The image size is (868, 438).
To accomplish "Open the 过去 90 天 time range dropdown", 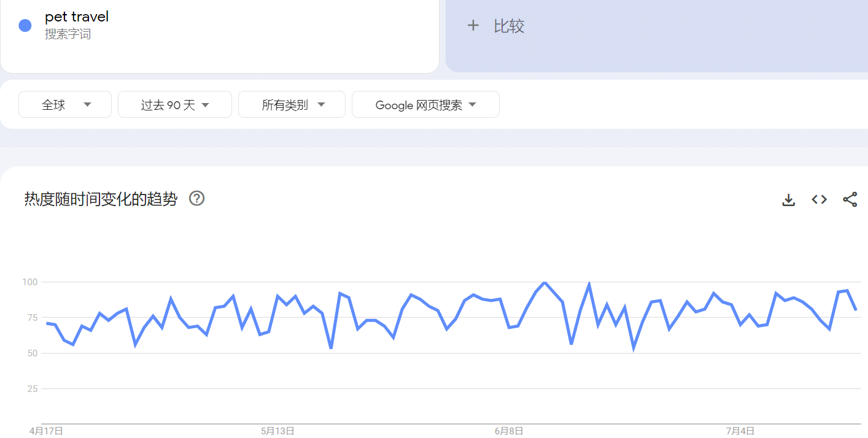I will point(175,104).
